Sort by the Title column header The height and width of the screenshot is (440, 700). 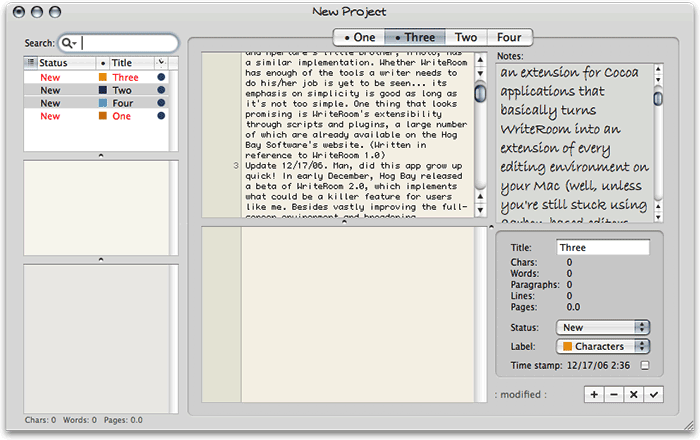[132, 63]
